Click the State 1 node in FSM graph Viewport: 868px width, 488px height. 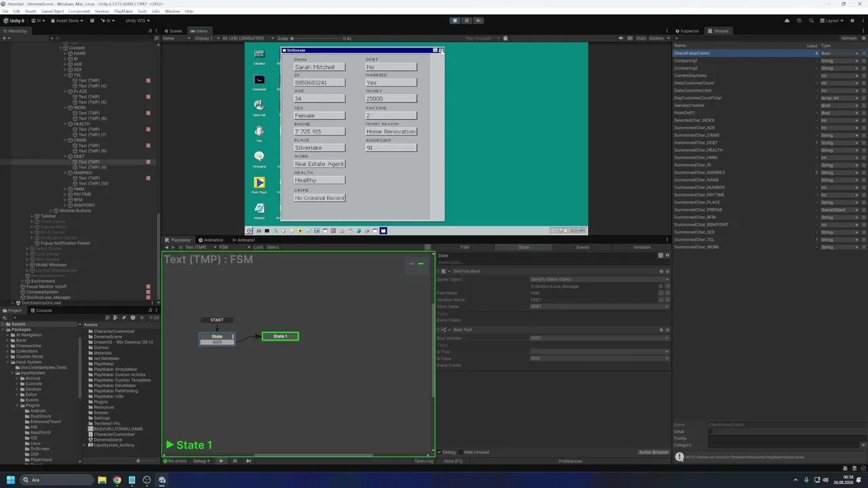click(280, 336)
